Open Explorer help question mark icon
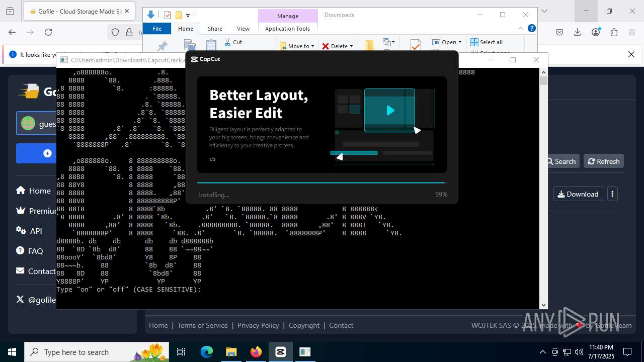The width and height of the screenshot is (644, 362). point(531,28)
